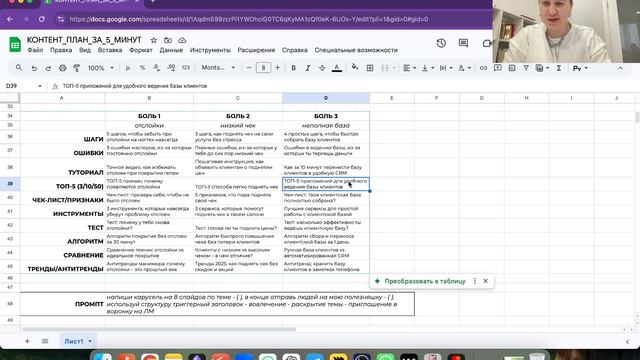Open the Правка menu
The width and height of the screenshot is (640, 360).
point(61,50)
